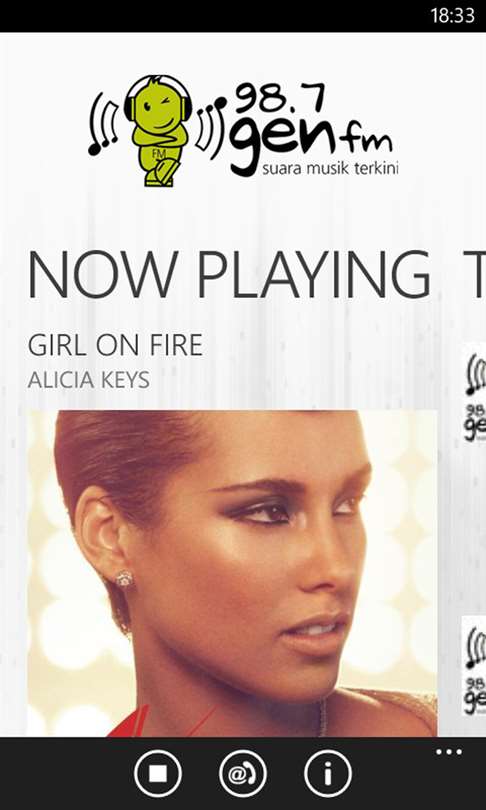This screenshot has width=486, height=810.
Task: Open the lower Gen FM thumbnail at right edge
Action: point(474,666)
